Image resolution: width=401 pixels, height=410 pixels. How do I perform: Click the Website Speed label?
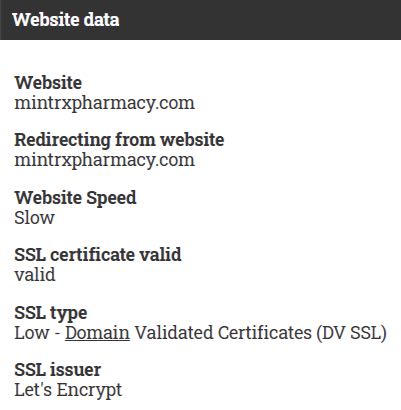[75, 198]
